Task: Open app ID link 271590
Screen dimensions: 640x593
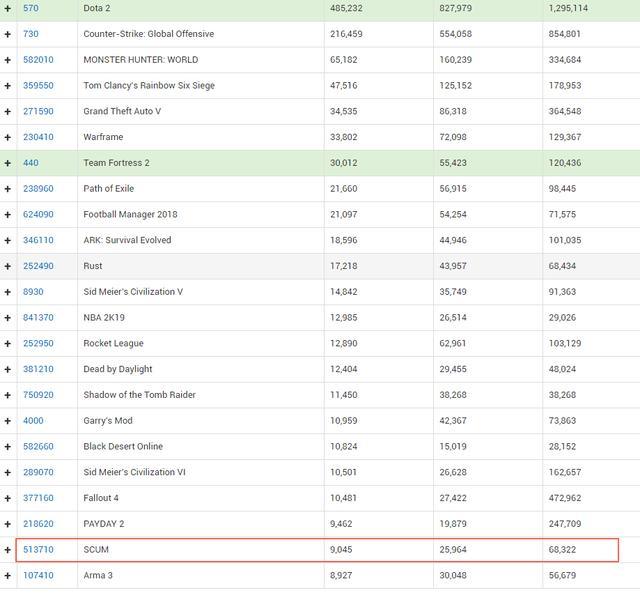Action: coord(38,111)
